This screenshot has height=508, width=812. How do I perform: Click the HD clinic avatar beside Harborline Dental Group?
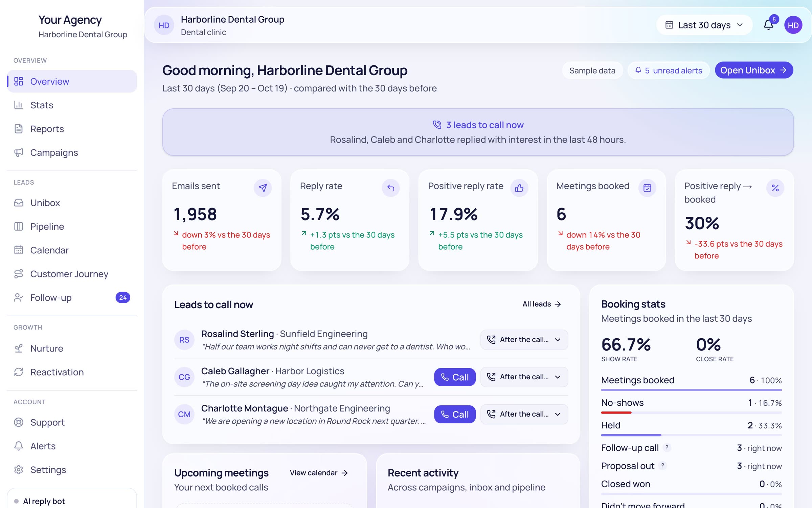(x=164, y=25)
